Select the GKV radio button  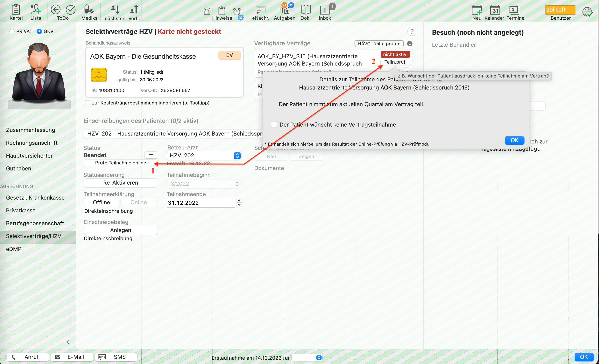click(x=39, y=31)
